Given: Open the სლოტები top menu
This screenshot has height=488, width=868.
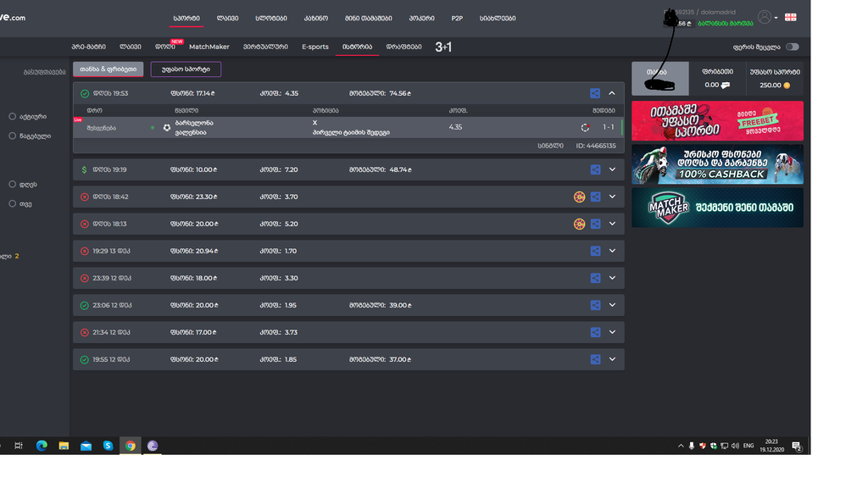Looking at the screenshot, I should coord(270,19).
